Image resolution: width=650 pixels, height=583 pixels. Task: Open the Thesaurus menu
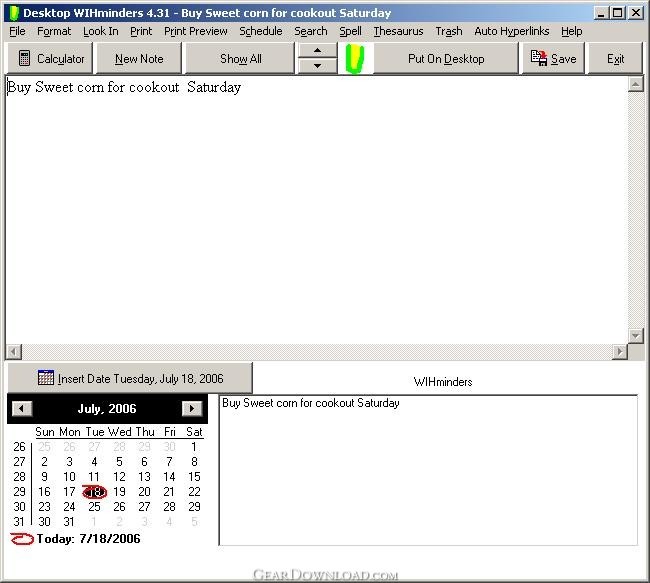398,31
